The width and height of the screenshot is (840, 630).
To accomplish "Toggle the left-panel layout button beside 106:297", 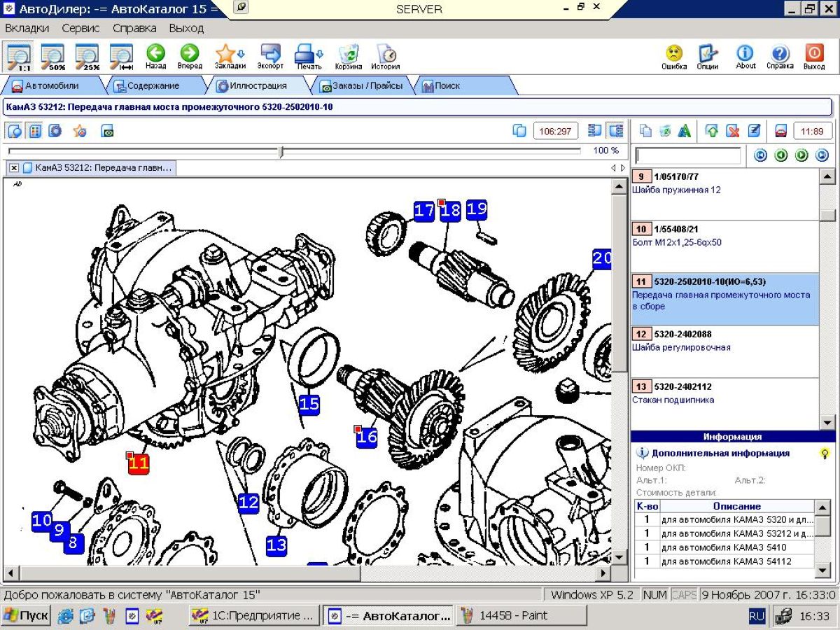I will coord(595,130).
